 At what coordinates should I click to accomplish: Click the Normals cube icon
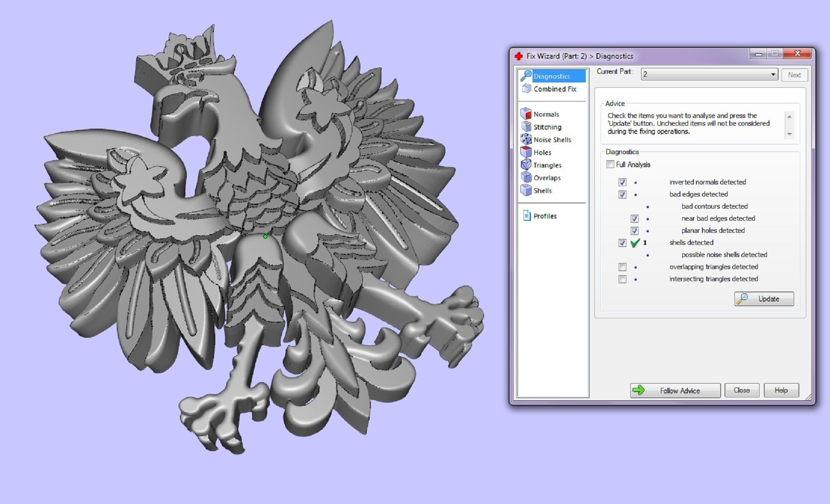526,114
